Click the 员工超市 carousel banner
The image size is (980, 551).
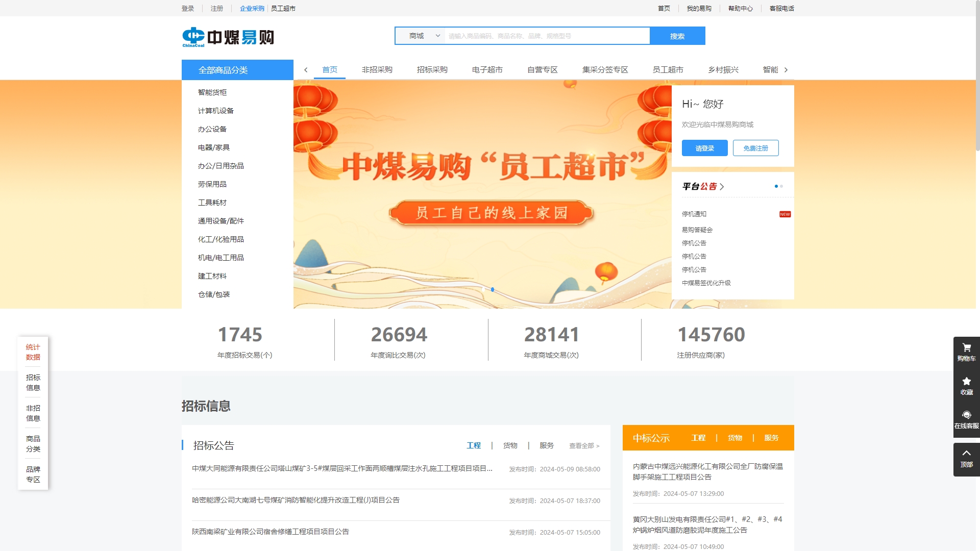pyautogui.click(x=482, y=194)
